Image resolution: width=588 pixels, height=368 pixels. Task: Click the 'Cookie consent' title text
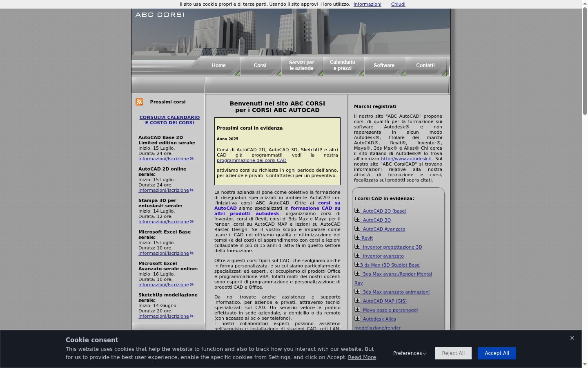click(92, 340)
